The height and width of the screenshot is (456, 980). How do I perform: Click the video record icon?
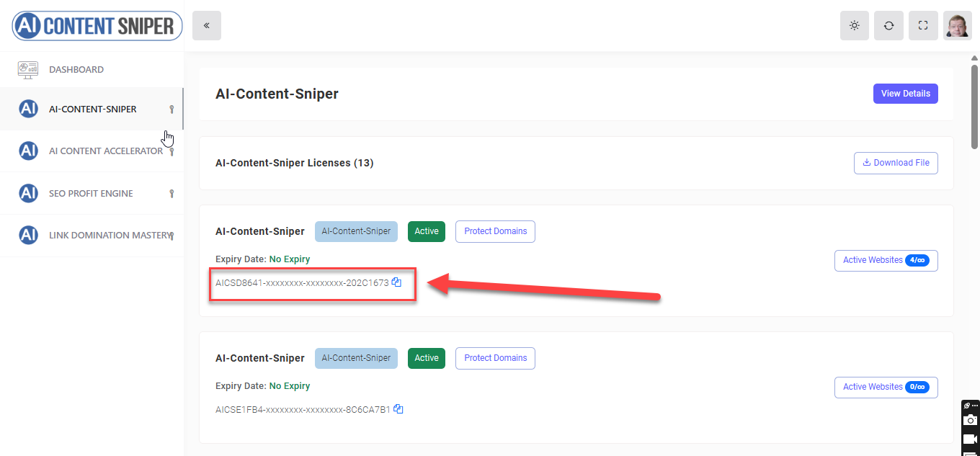[971, 439]
